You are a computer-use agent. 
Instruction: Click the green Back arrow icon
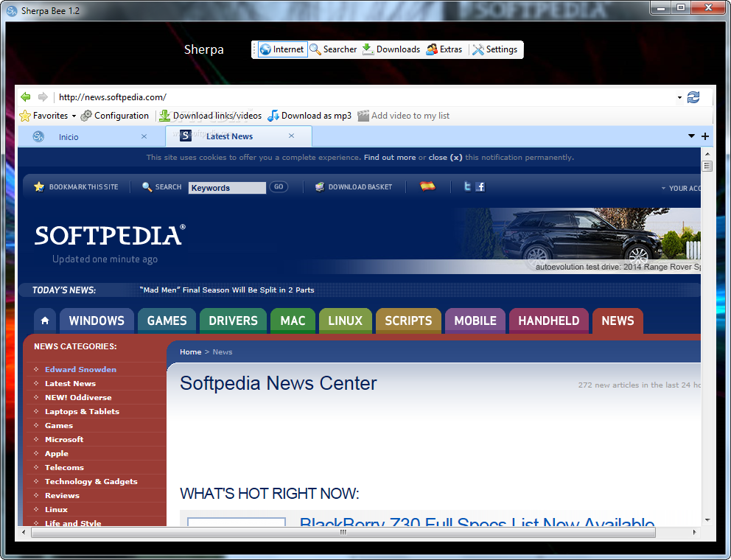click(x=26, y=97)
